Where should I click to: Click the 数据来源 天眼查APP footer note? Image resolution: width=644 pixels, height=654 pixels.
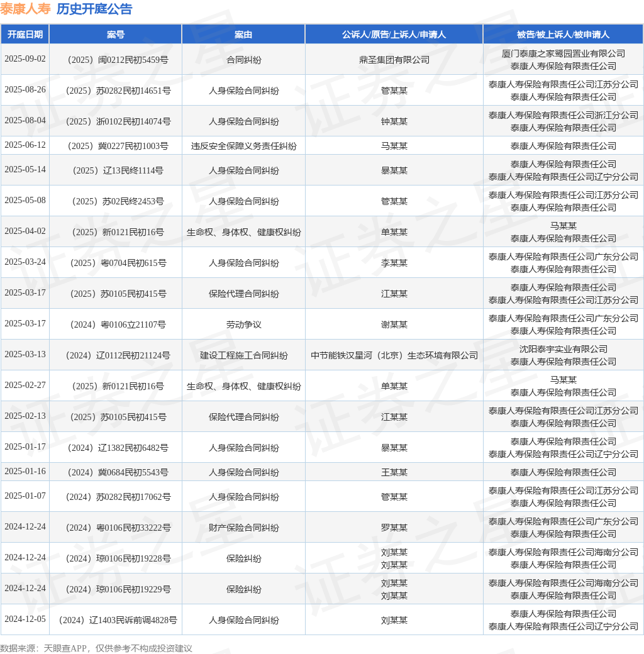96,648
